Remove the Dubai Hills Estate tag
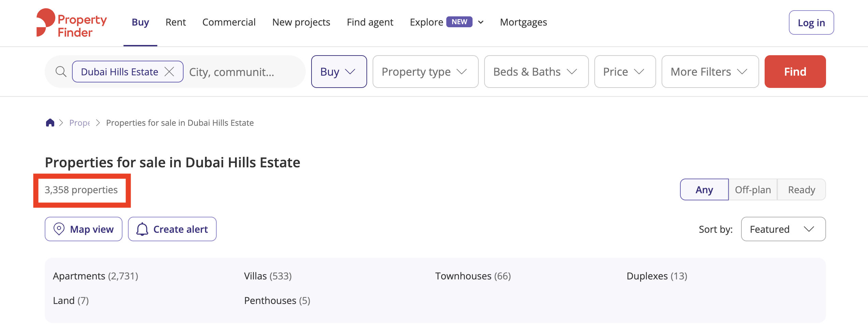The height and width of the screenshot is (336, 868). 170,72
